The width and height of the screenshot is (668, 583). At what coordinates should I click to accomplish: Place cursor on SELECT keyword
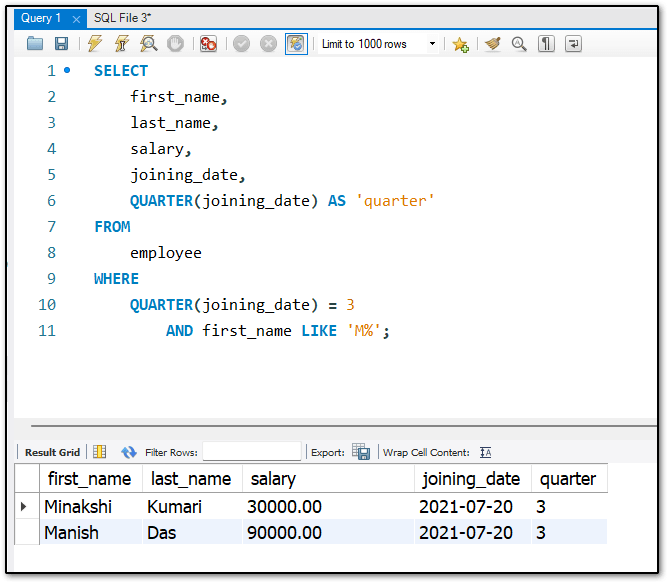(x=121, y=71)
